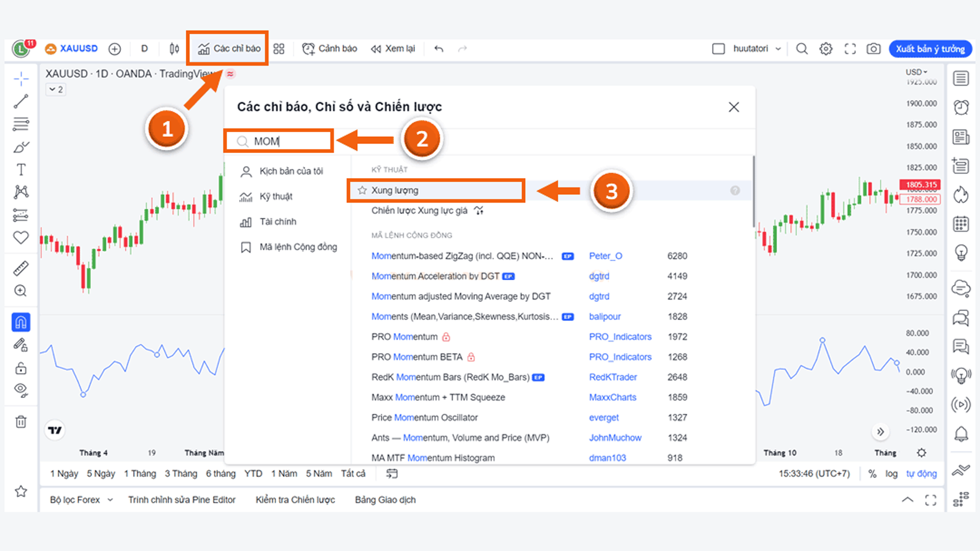Take a chart snapshot with the camera icon
Viewport: 980px width, 551px height.
pyautogui.click(x=873, y=48)
